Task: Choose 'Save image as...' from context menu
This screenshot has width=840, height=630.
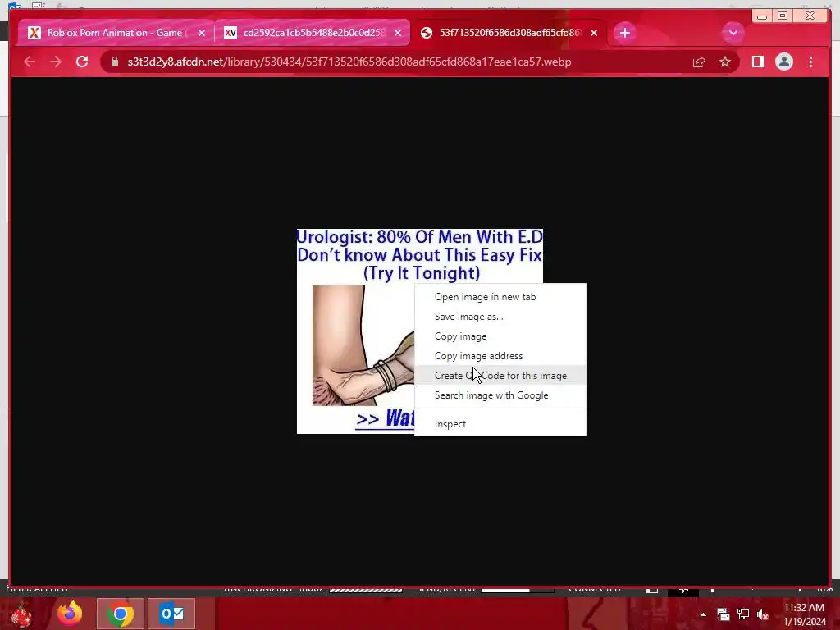Action: pos(500,317)
